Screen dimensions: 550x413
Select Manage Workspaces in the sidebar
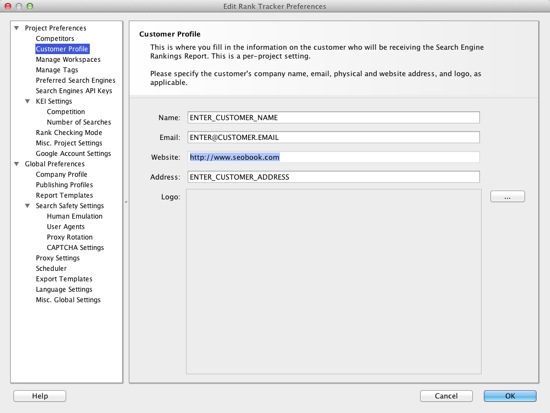point(68,59)
